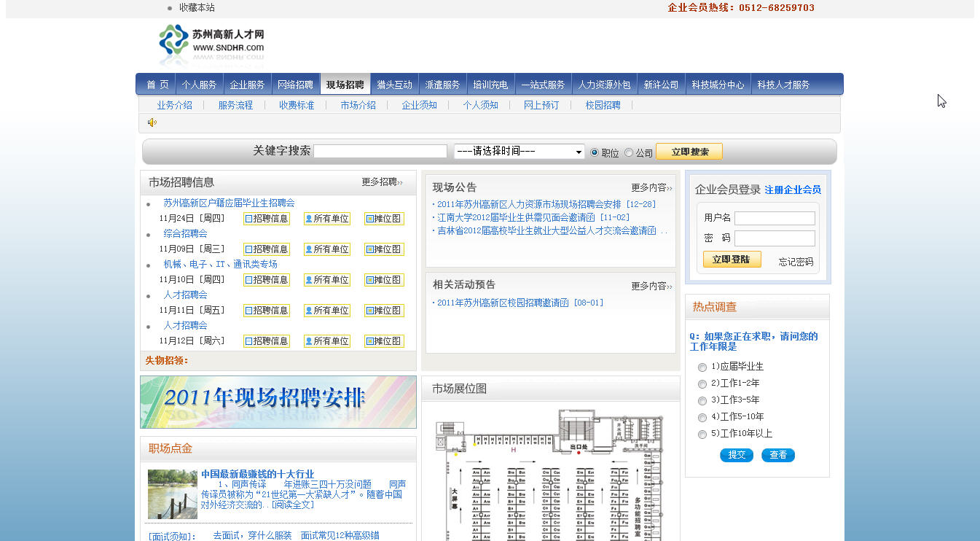
Task: Open the 人力资源外包 menu item
Action: point(604,85)
